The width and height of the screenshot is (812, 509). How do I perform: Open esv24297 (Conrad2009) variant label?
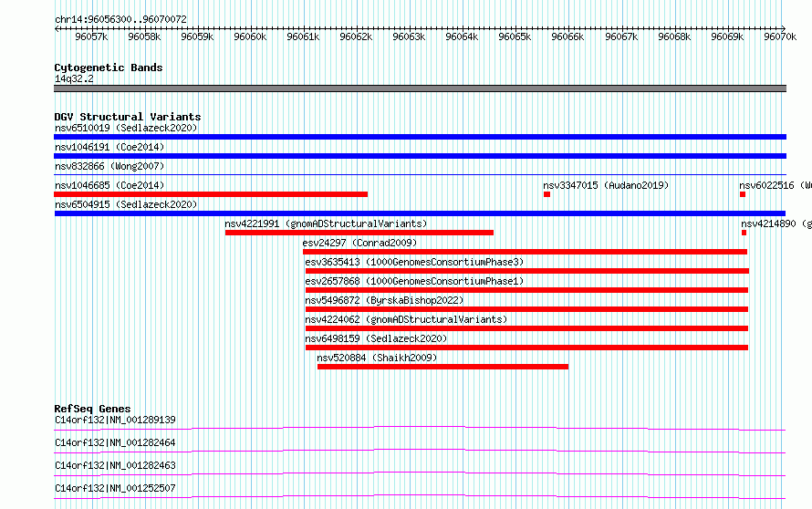click(359, 243)
